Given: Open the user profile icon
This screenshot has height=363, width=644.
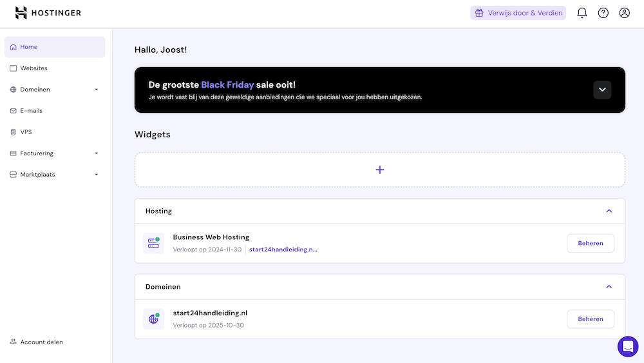Looking at the screenshot, I should click(624, 13).
